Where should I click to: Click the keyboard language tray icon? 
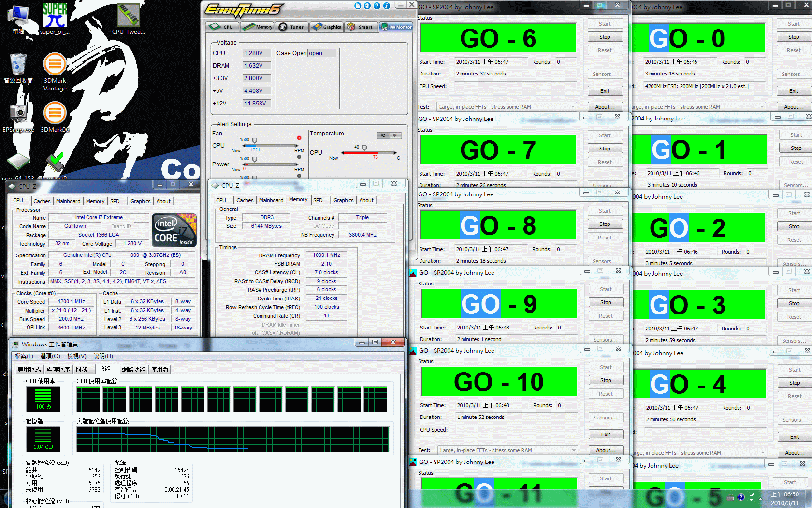pyautogui.click(x=730, y=498)
